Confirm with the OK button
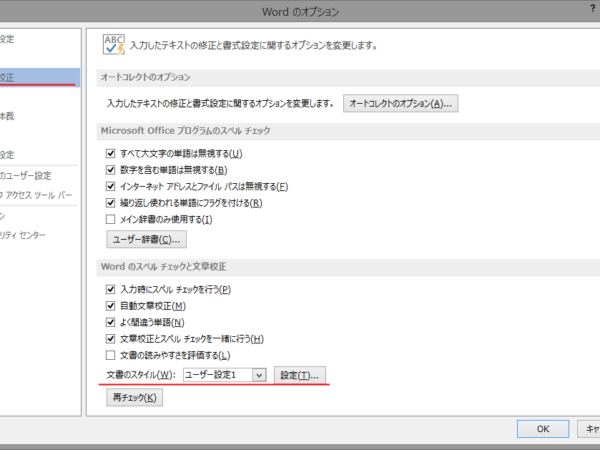This screenshot has width=600, height=450. 543,429
